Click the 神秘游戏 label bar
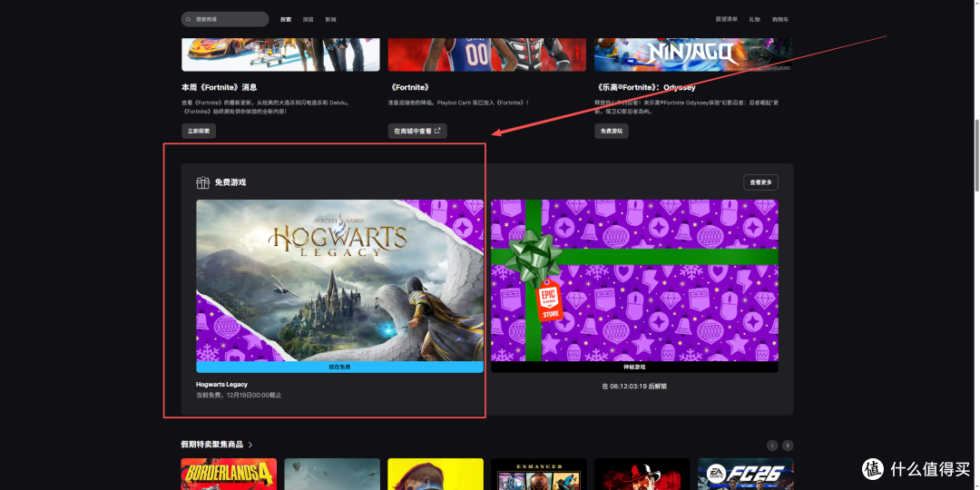The height and width of the screenshot is (490, 980). (x=634, y=367)
